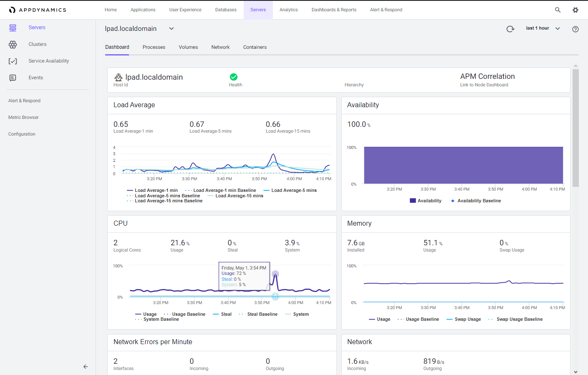This screenshot has width=588, height=375.
Task: Open the User Experience menu
Action: coord(185,10)
